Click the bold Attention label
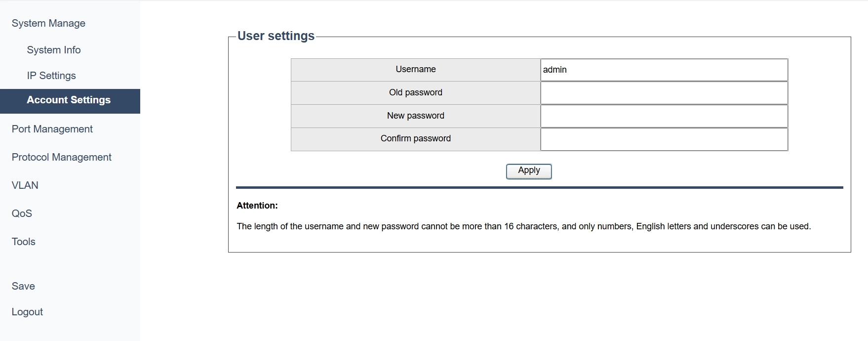 (x=257, y=206)
